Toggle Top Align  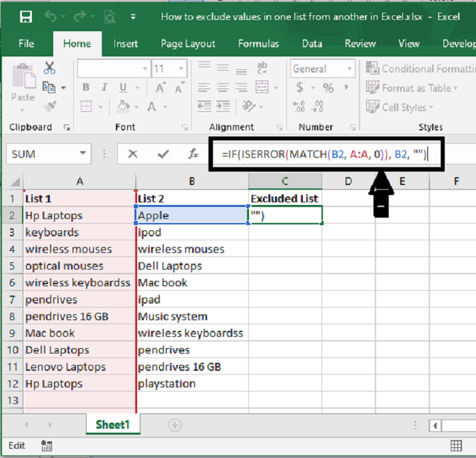point(204,66)
